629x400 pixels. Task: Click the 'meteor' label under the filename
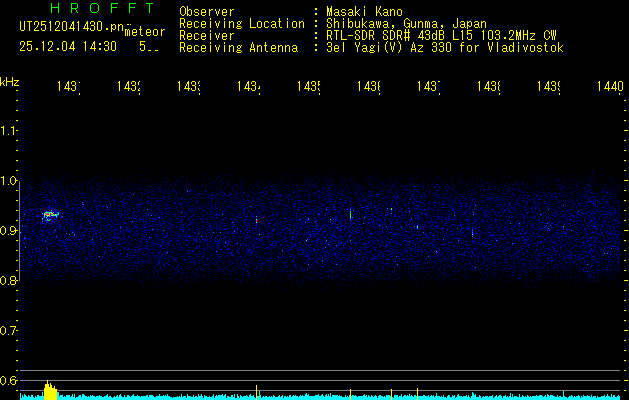click(x=145, y=32)
